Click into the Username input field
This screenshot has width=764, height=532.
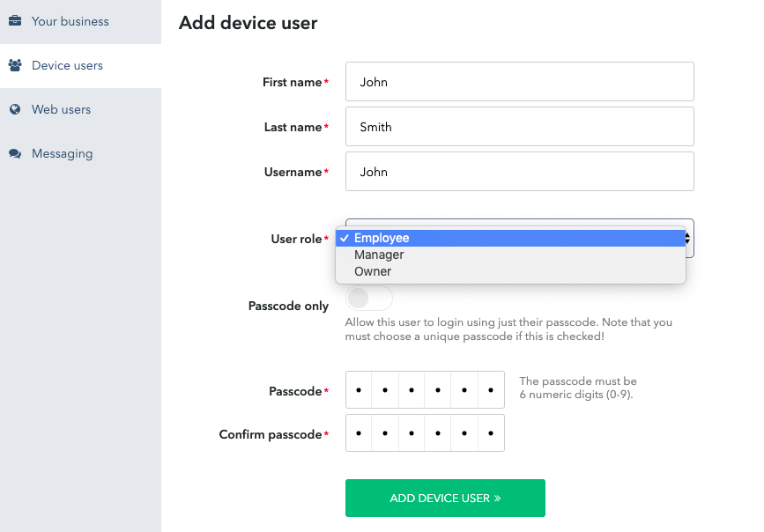click(x=520, y=172)
